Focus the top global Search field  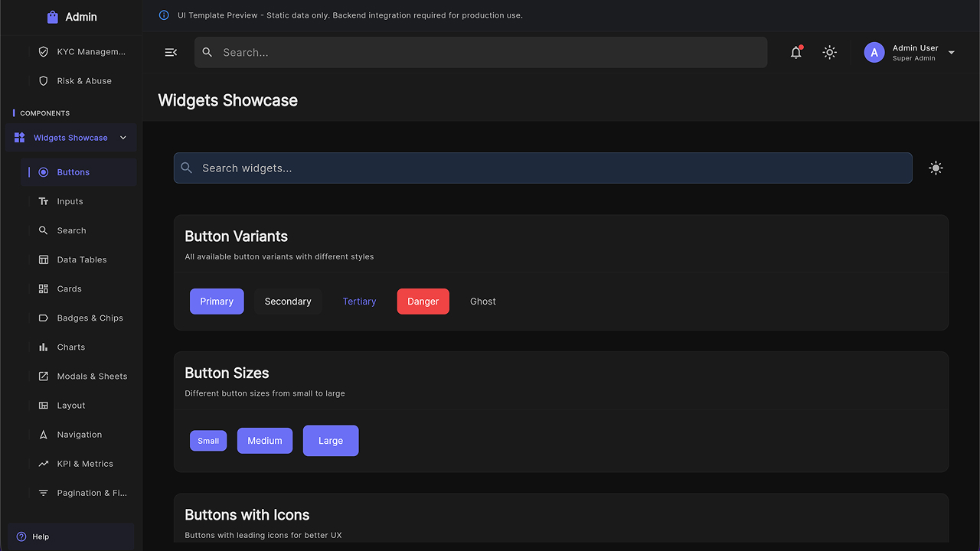point(481,52)
